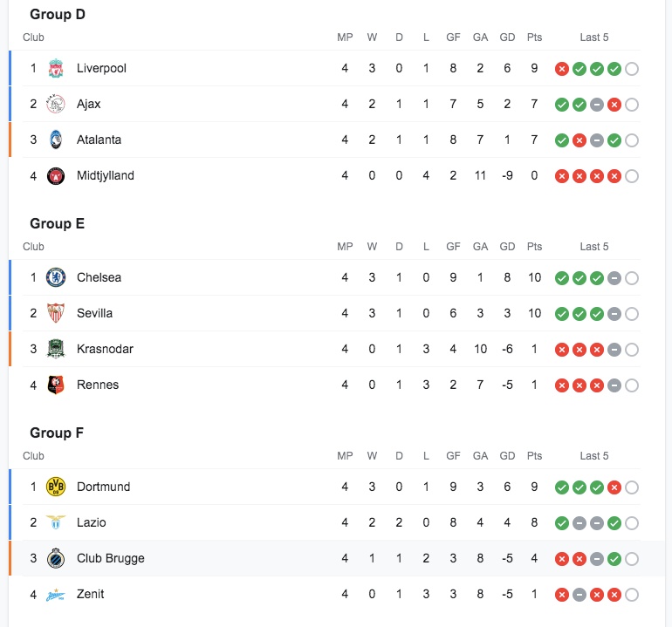Click Dortmund's red loss result indicator
672x627 pixels.
coord(614,487)
